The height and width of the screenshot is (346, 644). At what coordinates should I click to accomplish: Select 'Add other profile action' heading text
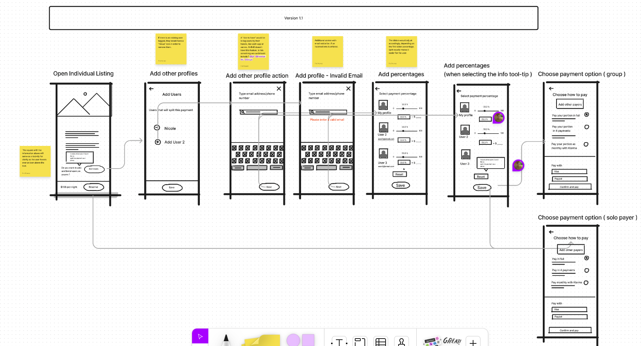click(x=257, y=76)
